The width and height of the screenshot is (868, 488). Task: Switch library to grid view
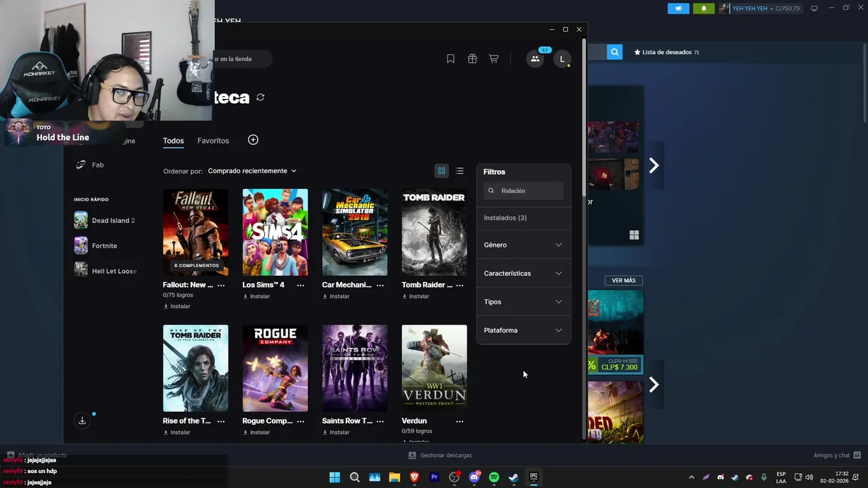click(x=441, y=171)
